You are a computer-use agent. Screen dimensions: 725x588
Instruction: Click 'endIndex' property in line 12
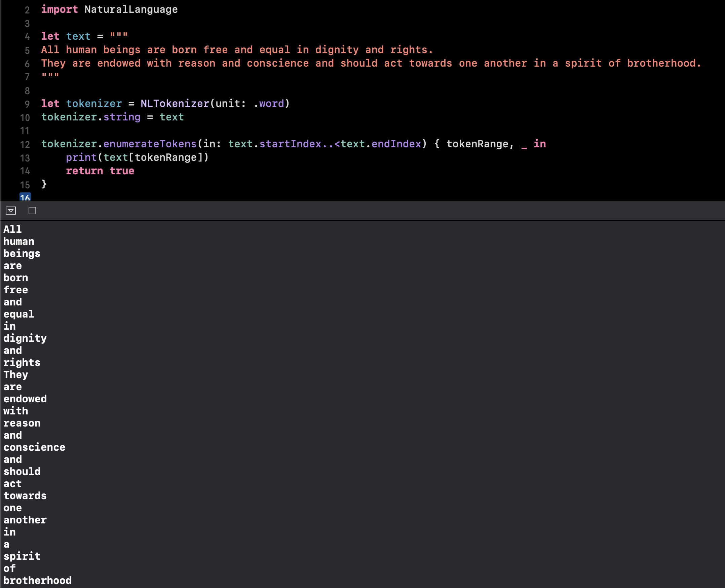[396, 144]
